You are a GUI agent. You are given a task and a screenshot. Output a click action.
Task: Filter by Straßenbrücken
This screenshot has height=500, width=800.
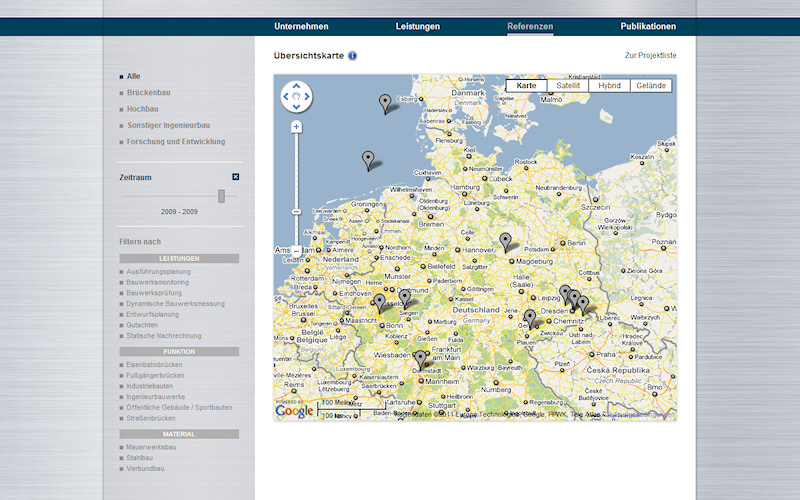[x=151, y=418]
